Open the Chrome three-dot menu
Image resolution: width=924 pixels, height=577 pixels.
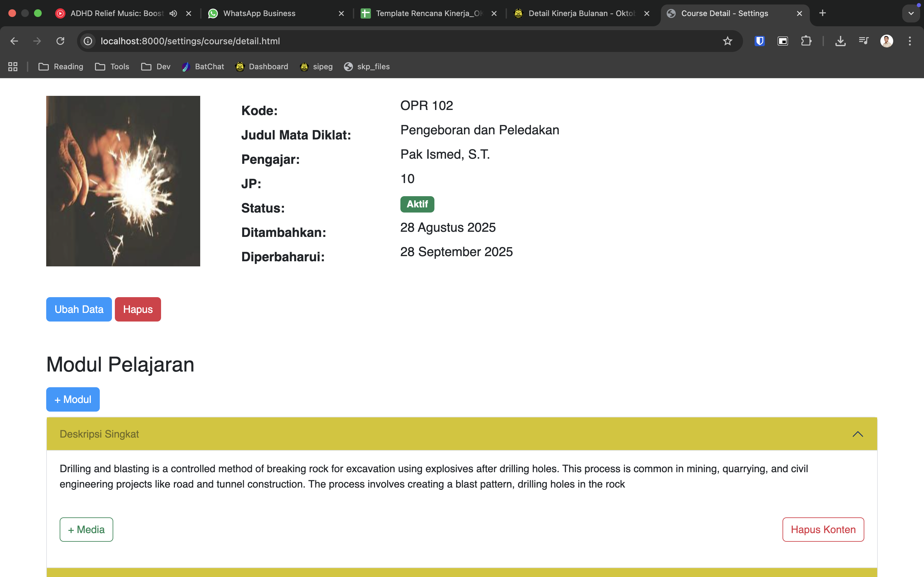pyautogui.click(x=910, y=41)
